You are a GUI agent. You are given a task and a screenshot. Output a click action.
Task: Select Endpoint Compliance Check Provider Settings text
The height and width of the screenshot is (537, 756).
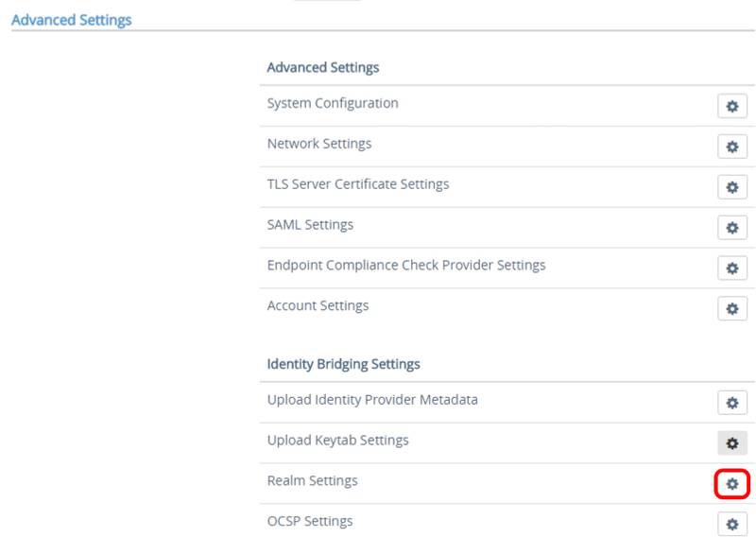click(406, 266)
